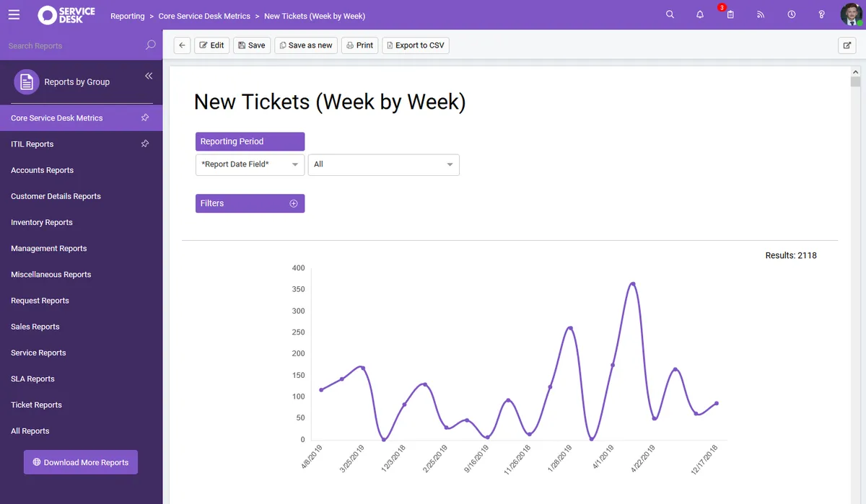This screenshot has height=504, width=866.
Task: Toggle pin on Core Service Desk Metrics
Action: coord(145,118)
